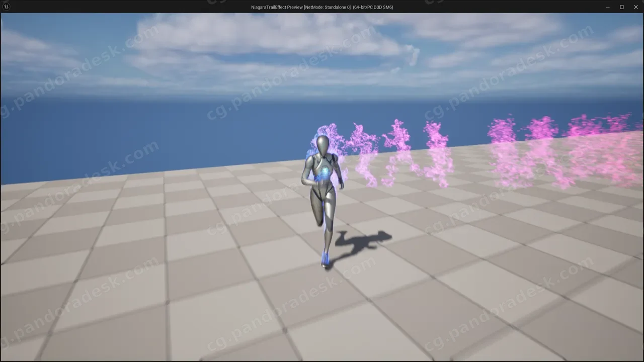
Task: Click the second pink trail flame
Action: [365, 153]
